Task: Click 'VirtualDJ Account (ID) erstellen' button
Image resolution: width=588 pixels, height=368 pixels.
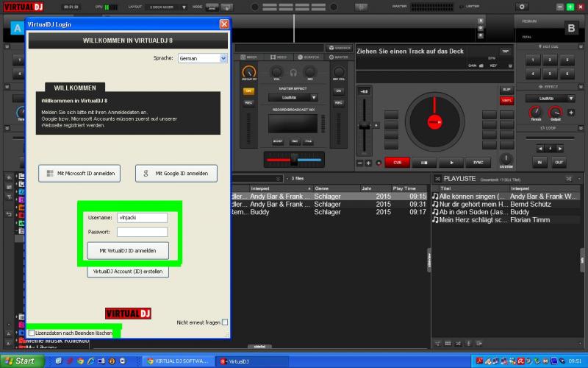Action: [128, 272]
